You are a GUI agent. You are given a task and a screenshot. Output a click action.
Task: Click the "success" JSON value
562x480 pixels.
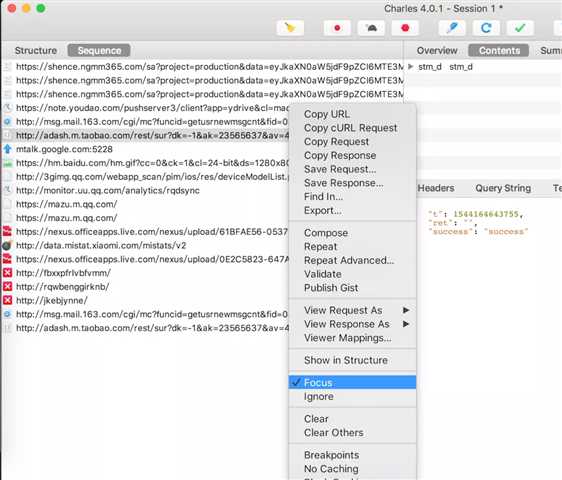click(x=505, y=232)
